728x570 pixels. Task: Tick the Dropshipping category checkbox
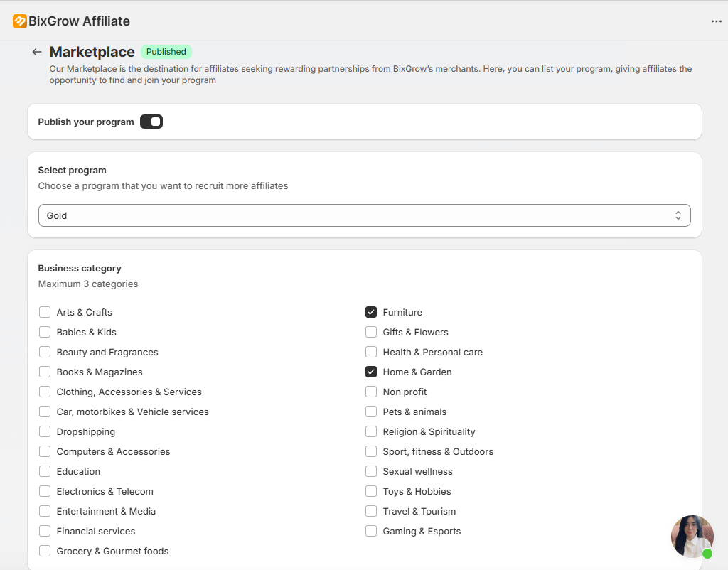click(45, 431)
